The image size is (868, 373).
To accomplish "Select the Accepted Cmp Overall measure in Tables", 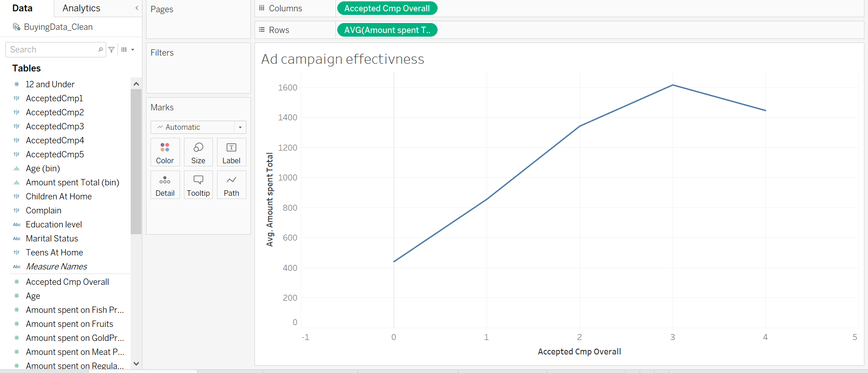I will (67, 282).
